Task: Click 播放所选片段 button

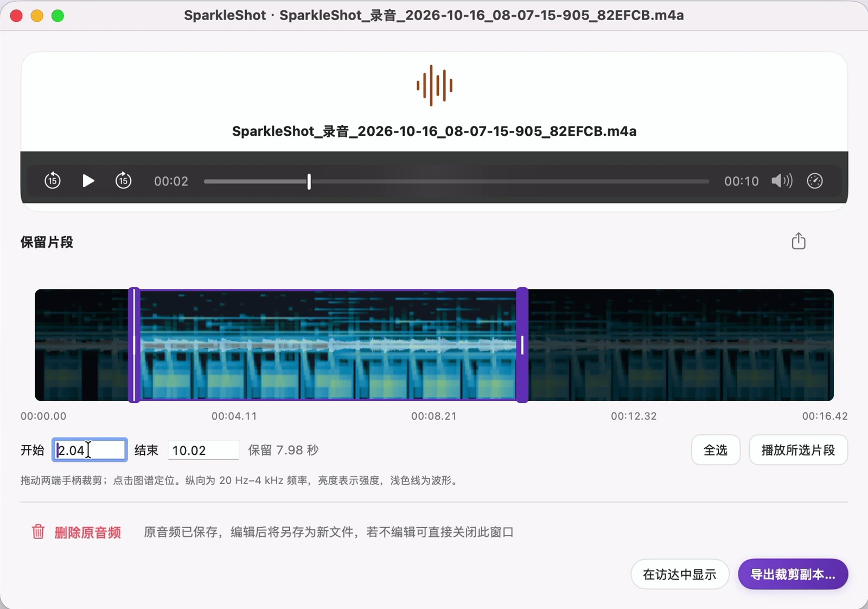Action: (798, 450)
